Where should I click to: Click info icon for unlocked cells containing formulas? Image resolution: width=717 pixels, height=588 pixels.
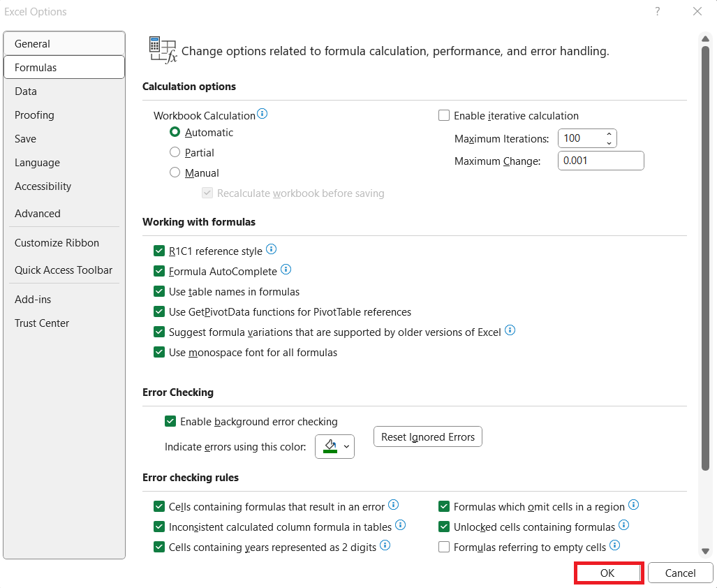click(623, 525)
